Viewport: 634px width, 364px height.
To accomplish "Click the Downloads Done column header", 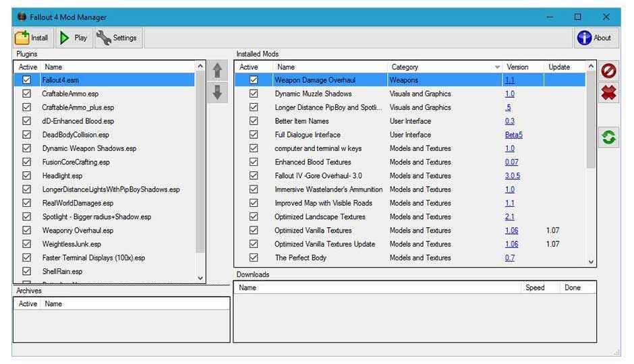I will click(578, 288).
